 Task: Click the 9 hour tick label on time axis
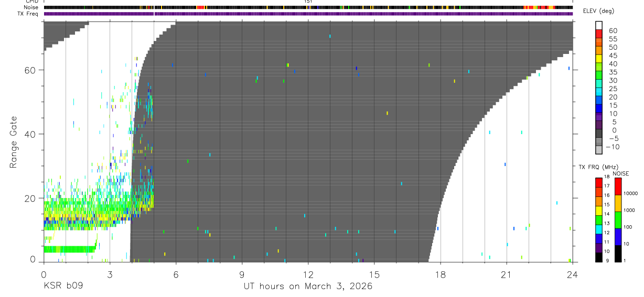[242, 274]
